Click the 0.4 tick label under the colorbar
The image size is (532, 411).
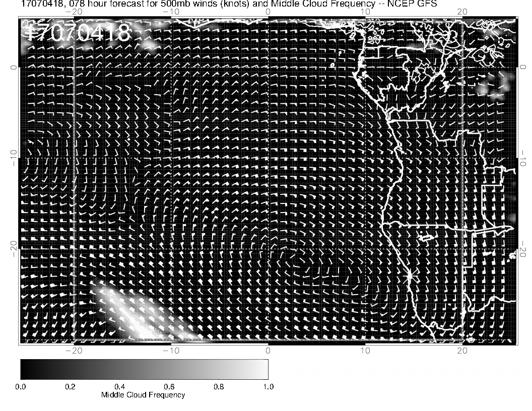[119, 387]
